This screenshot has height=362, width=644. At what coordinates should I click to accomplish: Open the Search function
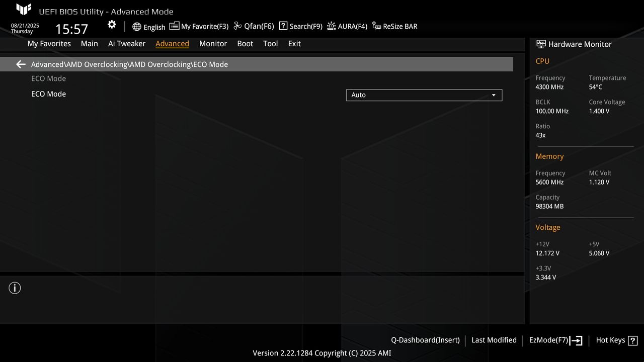tap(300, 26)
